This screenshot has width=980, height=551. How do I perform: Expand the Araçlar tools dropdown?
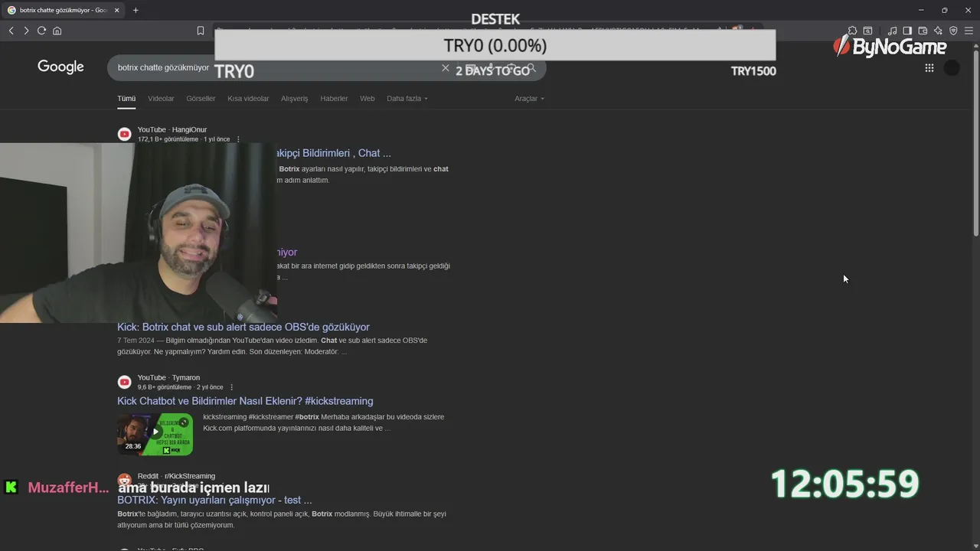tap(530, 98)
